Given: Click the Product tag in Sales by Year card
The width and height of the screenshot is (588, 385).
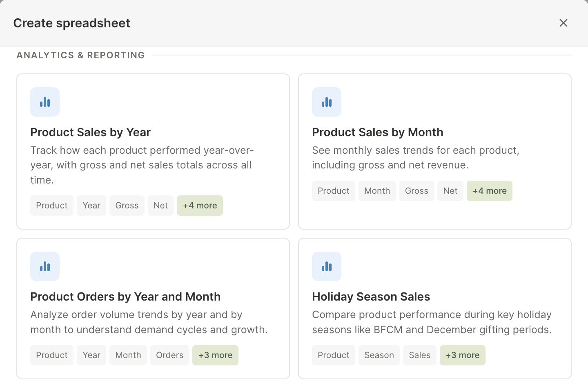Looking at the screenshot, I should (x=52, y=206).
